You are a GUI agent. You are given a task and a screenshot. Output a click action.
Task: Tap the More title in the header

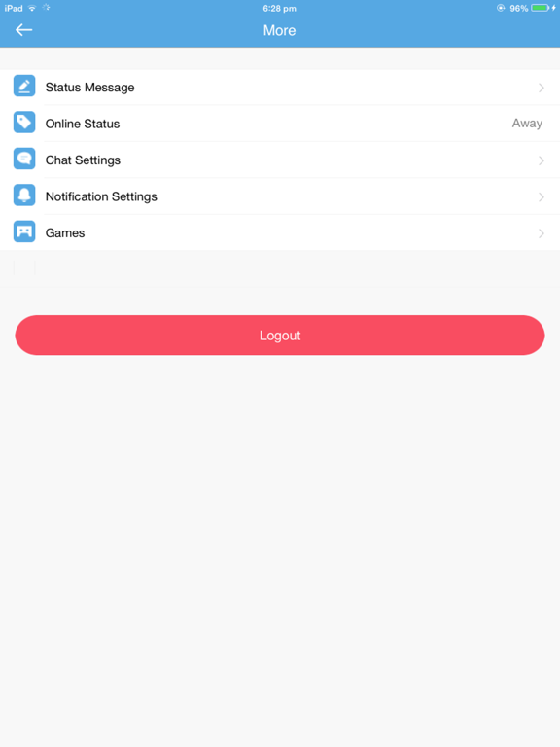[280, 30]
